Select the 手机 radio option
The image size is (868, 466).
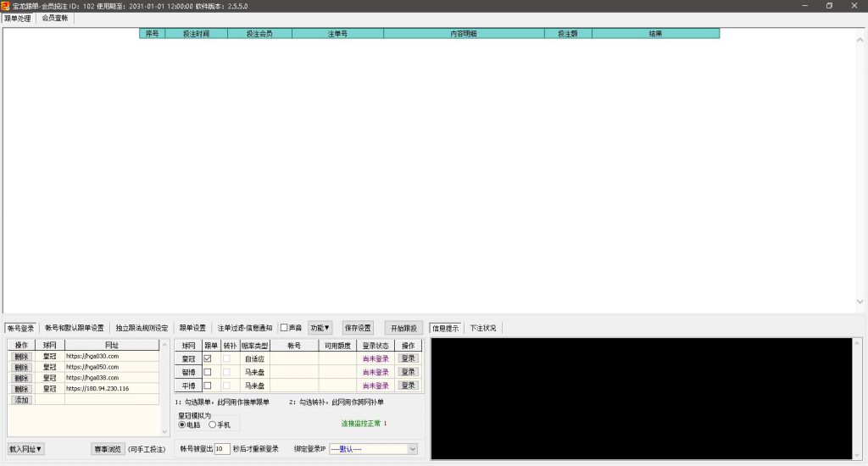coord(212,424)
